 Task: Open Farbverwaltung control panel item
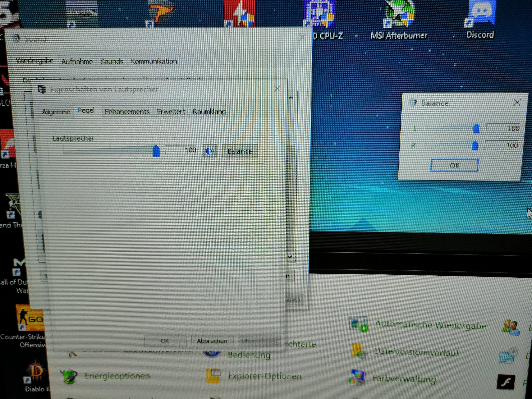404,379
